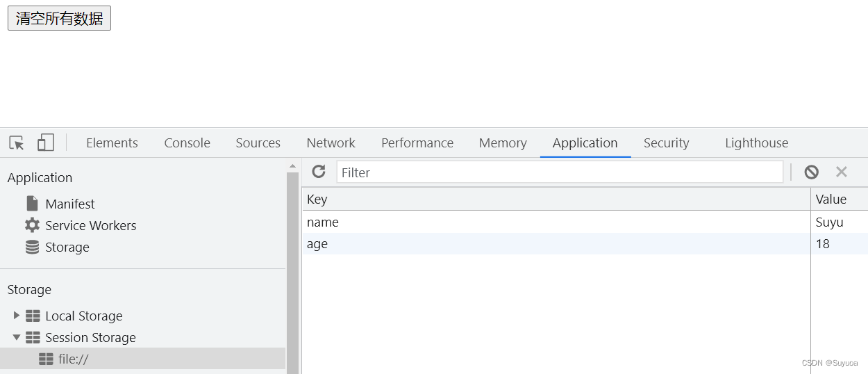Click the 清空所有数据 button
Viewport: 868px width, 374px height.
pyautogui.click(x=59, y=19)
